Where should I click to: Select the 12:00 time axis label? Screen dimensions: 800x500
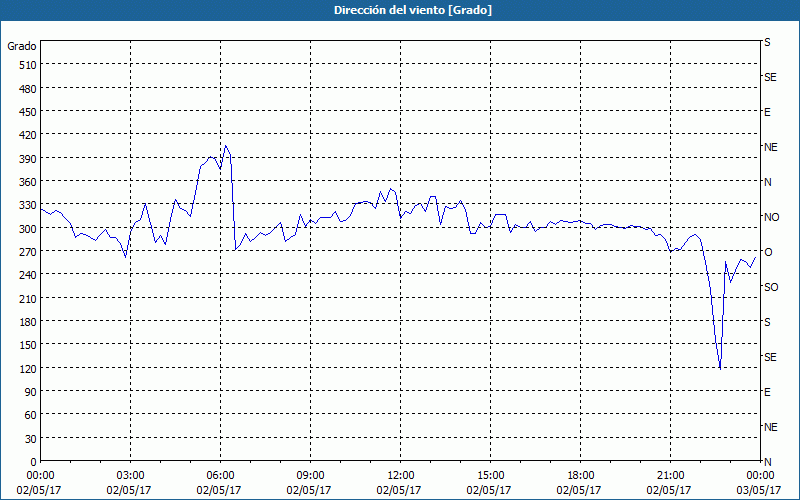(401, 476)
